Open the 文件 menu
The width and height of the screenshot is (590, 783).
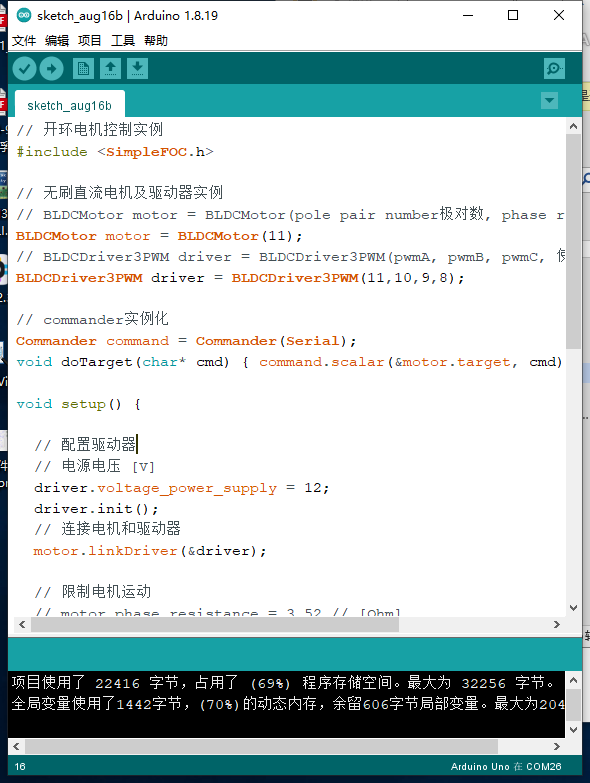[x=23, y=40]
